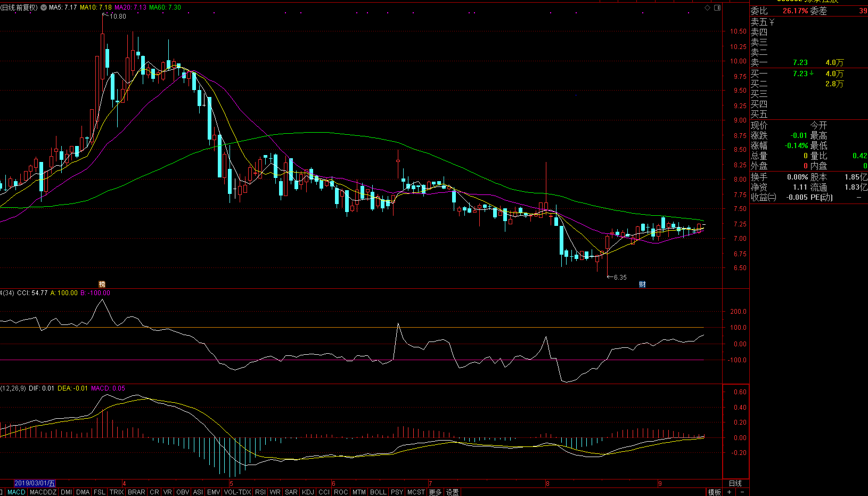The height and width of the screenshot is (496, 868).
Task: Click the 榜 marker icon under the chart
Action: click(102, 284)
